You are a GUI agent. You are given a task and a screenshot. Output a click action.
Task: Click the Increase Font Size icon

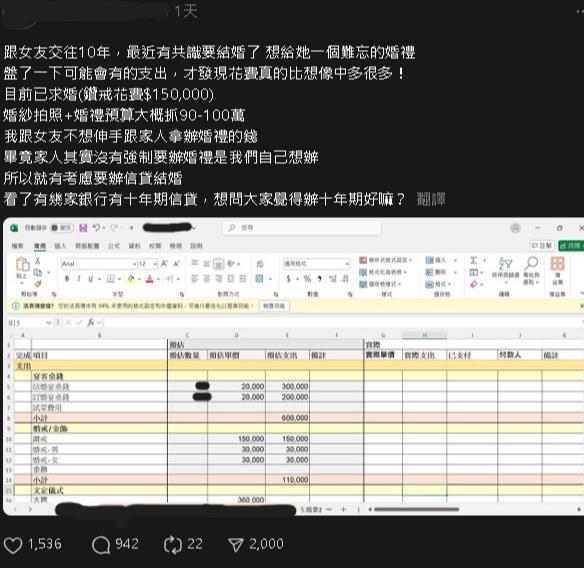[164, 264]
